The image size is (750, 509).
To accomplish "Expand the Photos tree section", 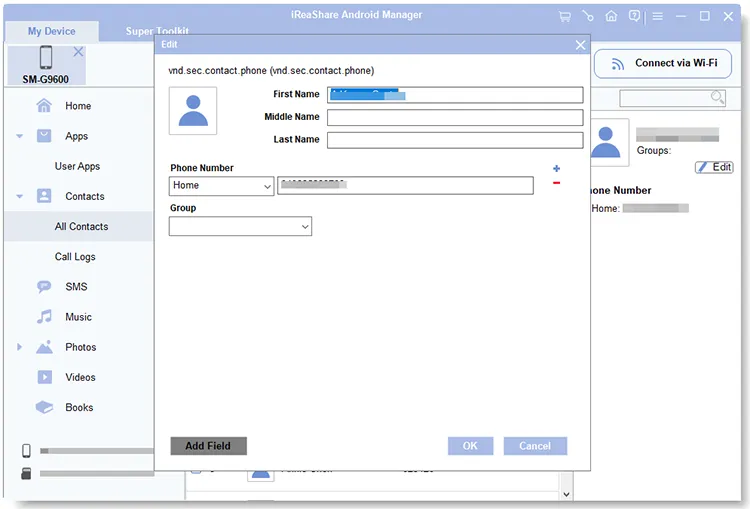I will [19, 347].
